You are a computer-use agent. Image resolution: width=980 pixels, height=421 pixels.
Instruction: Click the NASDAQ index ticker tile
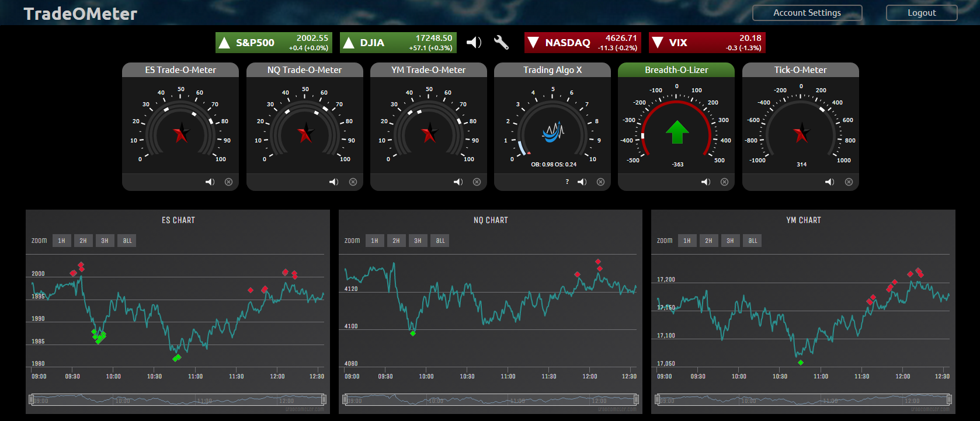point(582,43)
